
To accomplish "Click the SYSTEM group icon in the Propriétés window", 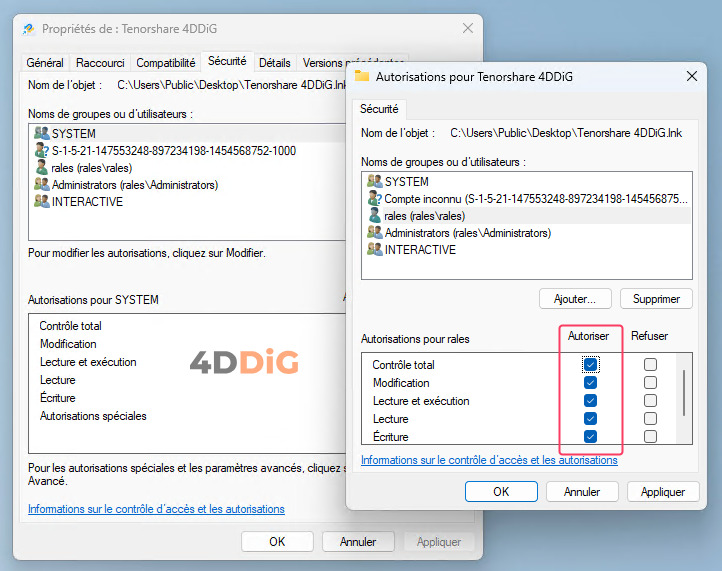I will 41,133.
